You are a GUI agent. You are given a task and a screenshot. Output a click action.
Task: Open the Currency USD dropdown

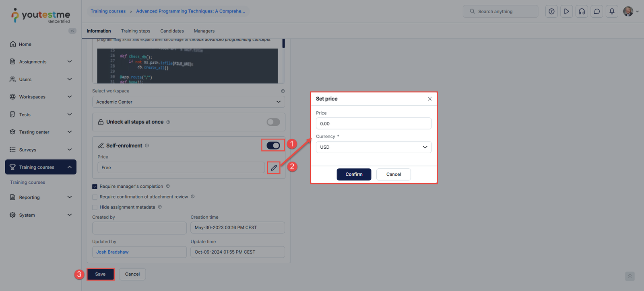point(373,147)
